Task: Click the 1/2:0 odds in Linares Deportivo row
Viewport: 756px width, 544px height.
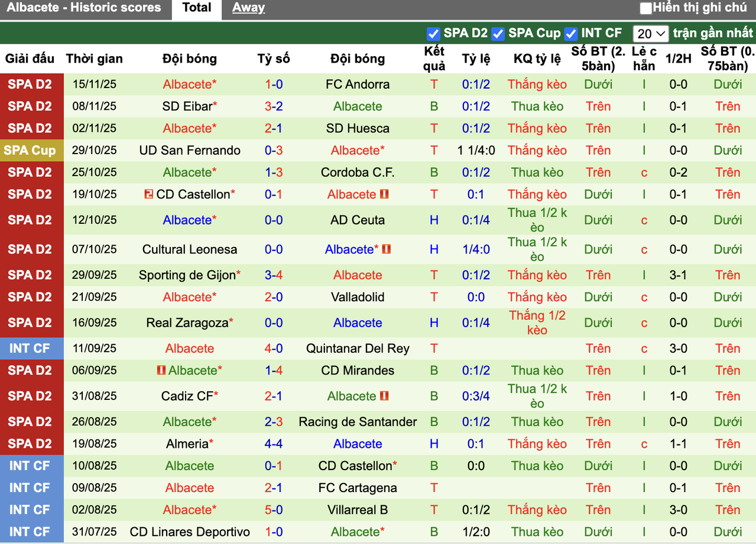Action: click(476, 532)
